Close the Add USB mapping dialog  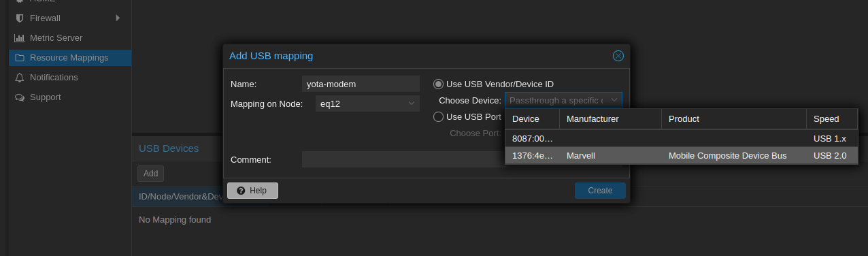coord(618,56)
